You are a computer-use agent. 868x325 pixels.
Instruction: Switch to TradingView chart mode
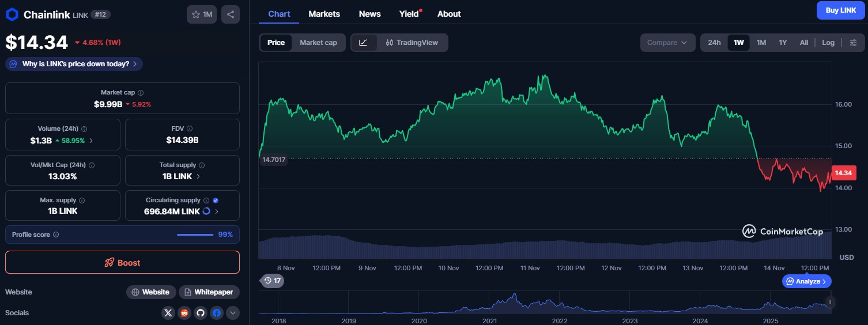[412, 43]
